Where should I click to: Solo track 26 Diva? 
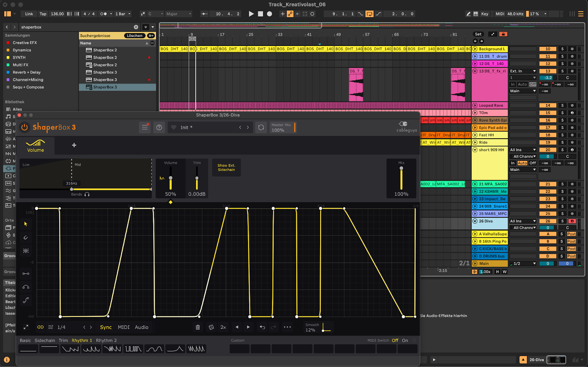pyautogui.click(x=562, y=221)
